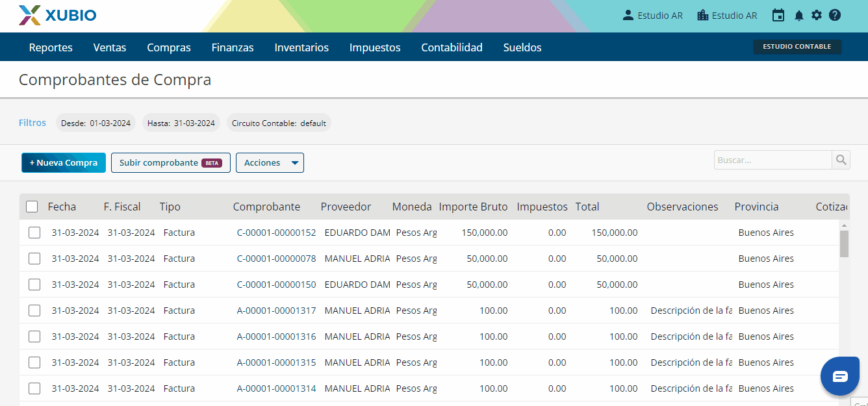Open the Inventarios menu
The width and height of the screenshot is (868, 406).
[301, 47]
